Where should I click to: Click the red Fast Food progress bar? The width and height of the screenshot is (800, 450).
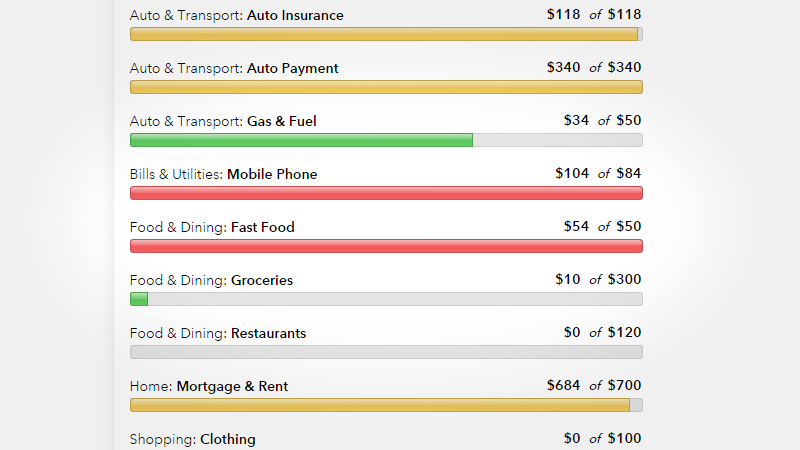[386, 246]
